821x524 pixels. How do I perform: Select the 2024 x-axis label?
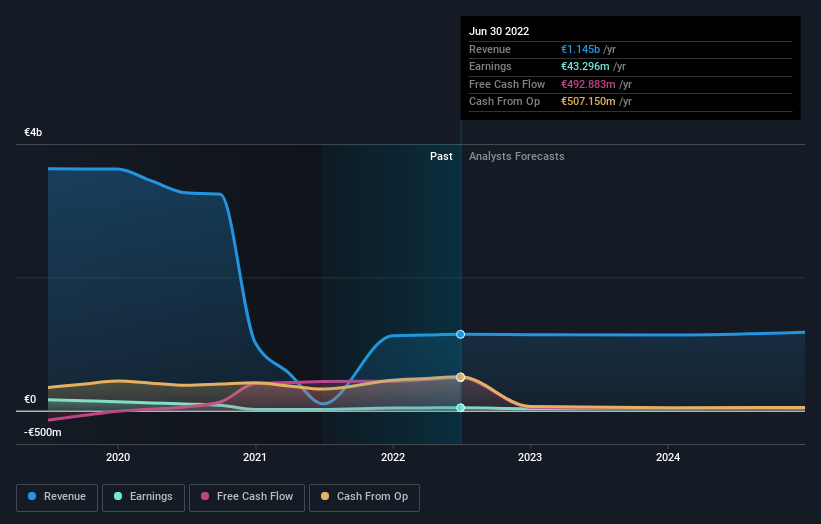click(x=668, y=457)
